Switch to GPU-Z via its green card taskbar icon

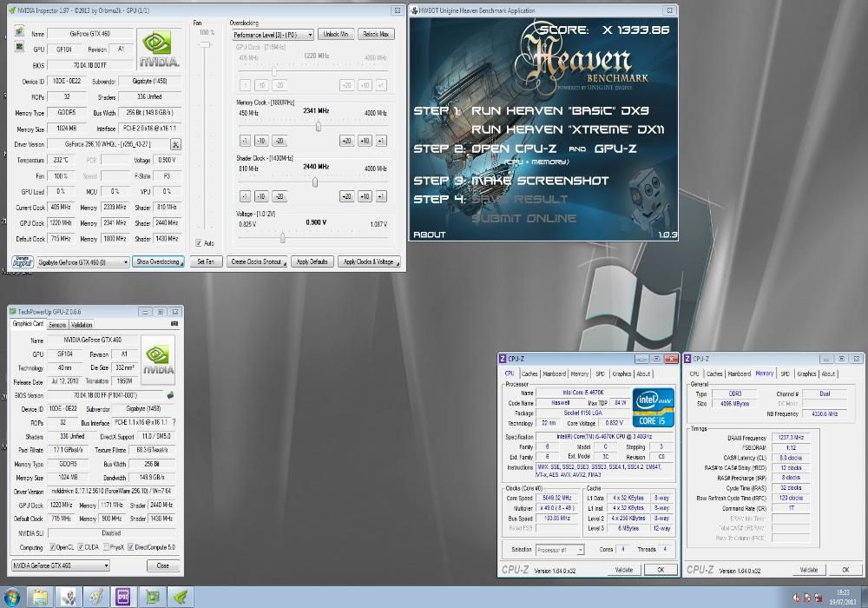[152, 597]
